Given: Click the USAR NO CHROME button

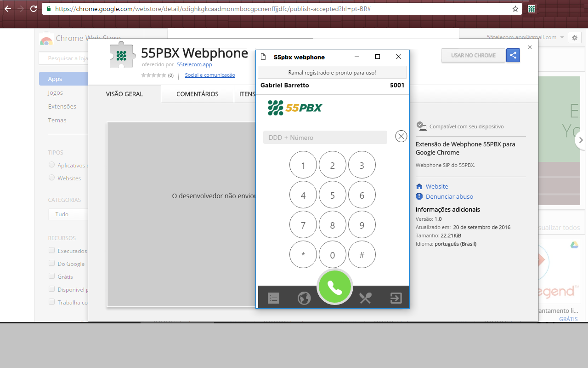Looking at the screenshot, I should pos(473,55).
